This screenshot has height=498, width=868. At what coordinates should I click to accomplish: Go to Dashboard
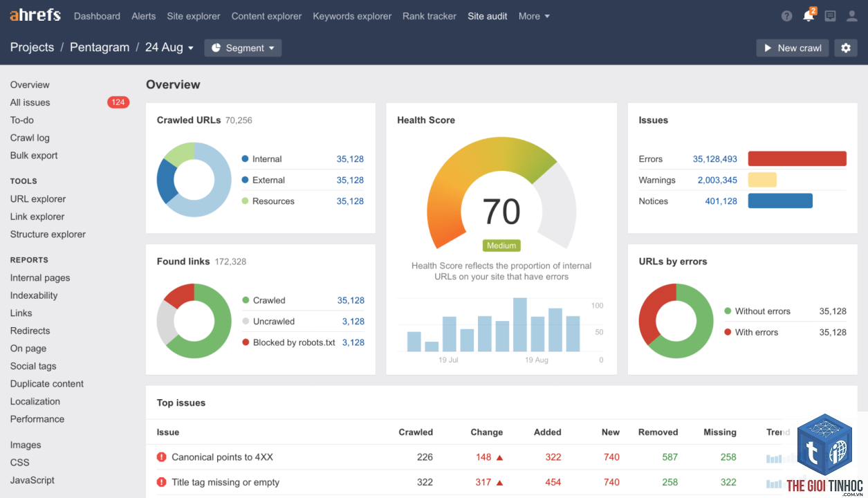pos(97,16)
